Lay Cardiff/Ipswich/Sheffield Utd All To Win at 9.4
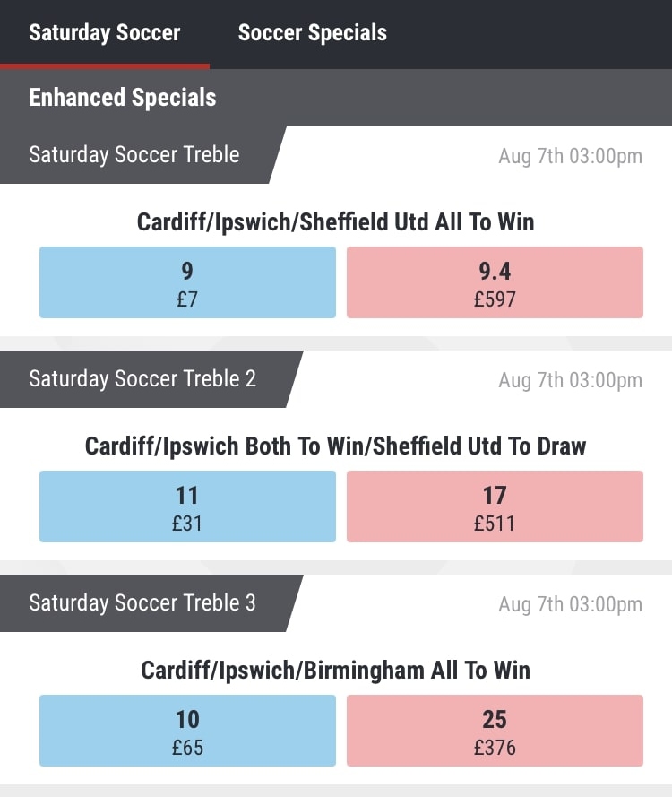Image resolution: width=672 pixels, height=797 pixels. coord(495,282)
